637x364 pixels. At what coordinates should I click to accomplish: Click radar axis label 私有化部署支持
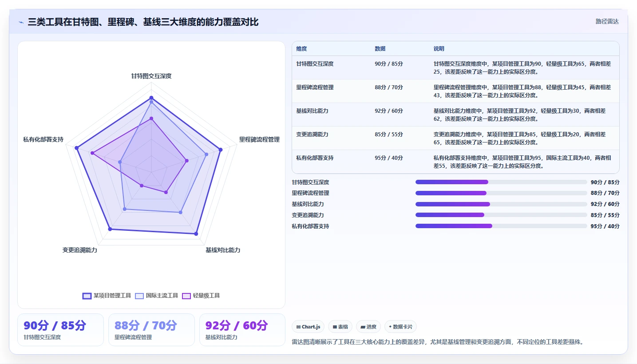(43, 139)
